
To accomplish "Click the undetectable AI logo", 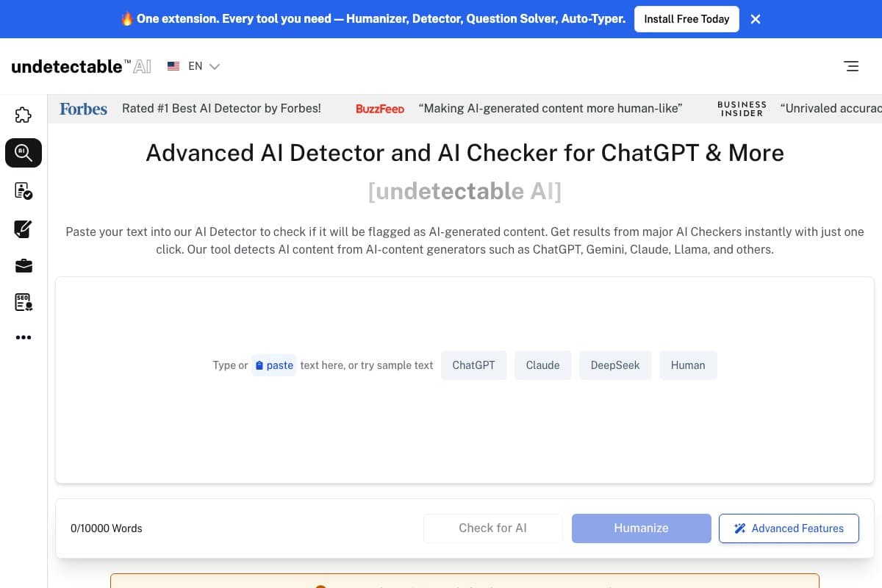I will (x=78, y=66).
